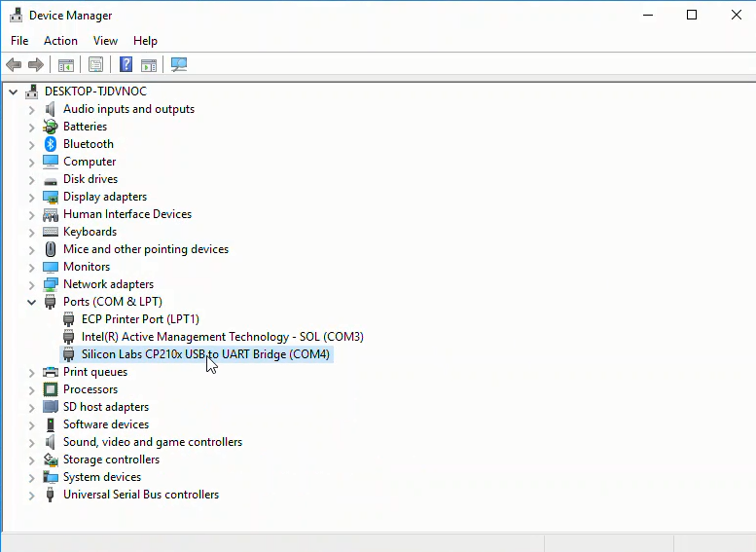Screen dimensions: 756x552
Task: Expand the Bluetooth node chevron
Action: click(x=32, y=145)
